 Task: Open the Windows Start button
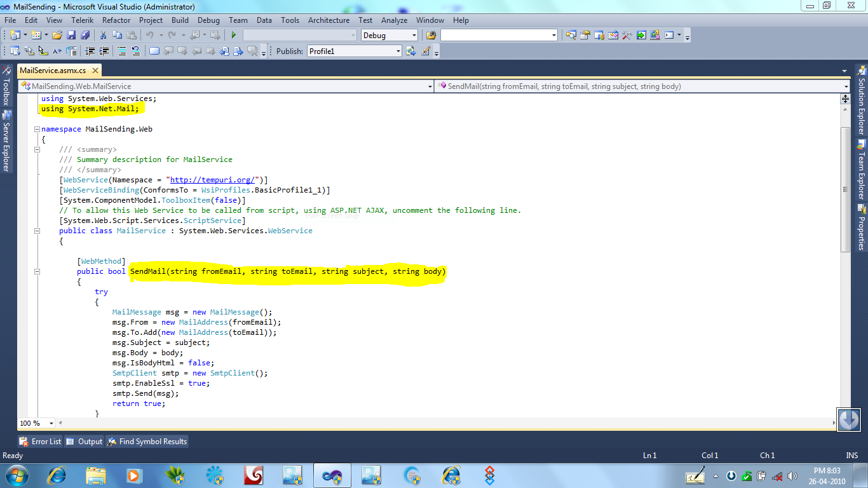tap(15, 475)
